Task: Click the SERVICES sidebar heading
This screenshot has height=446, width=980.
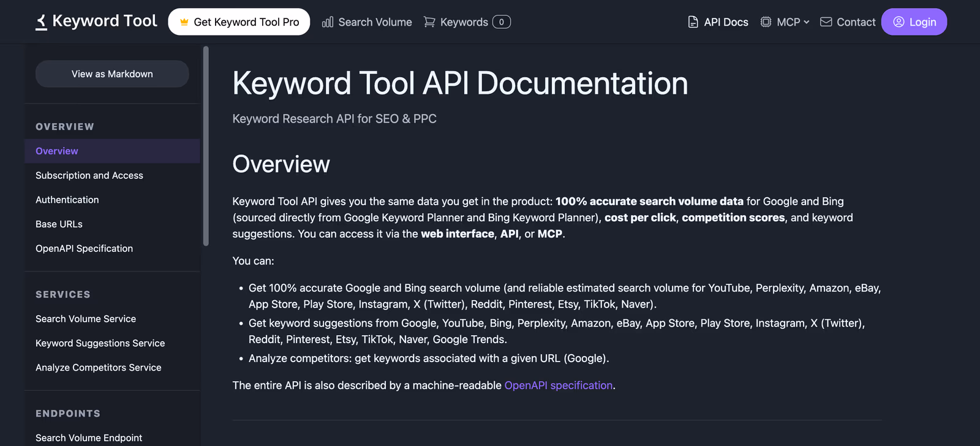Action: point(63,295)
